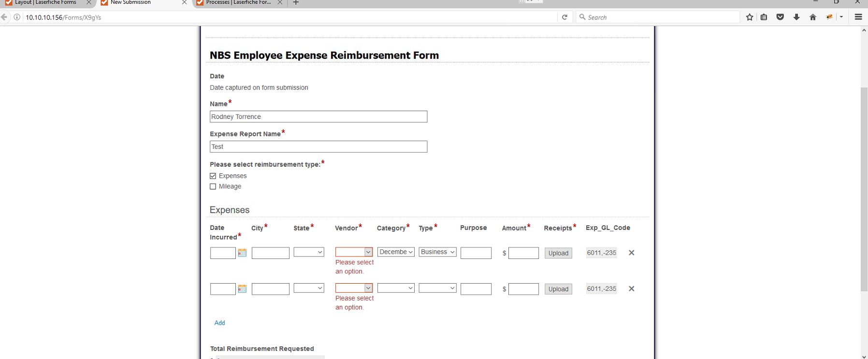Click the browser reload icon
The height and width of the screenshot is (359, 868).
coord(564,17)
